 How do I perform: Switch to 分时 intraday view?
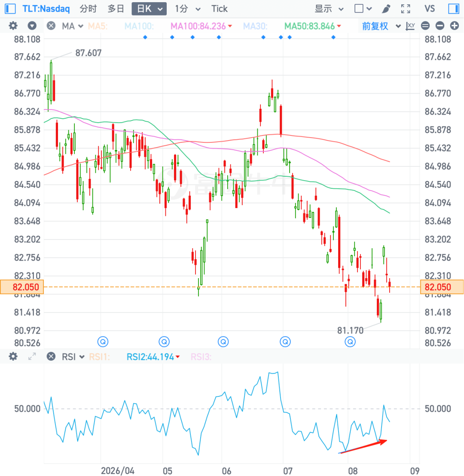(88, 9)
